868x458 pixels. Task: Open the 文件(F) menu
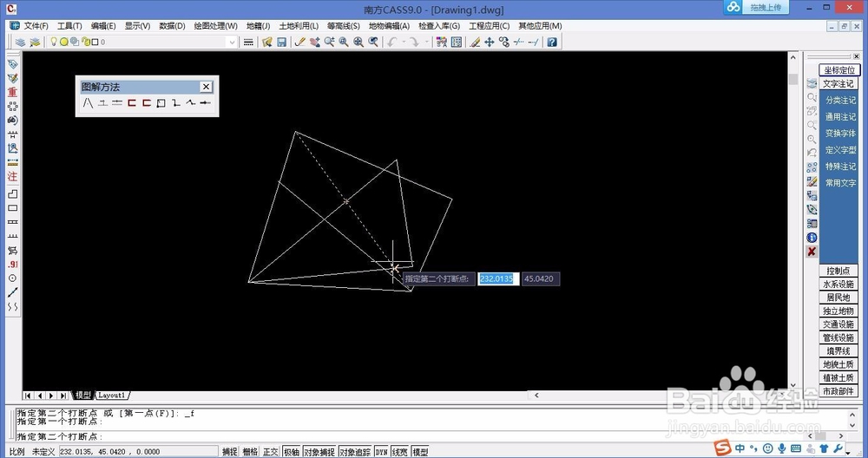click(x=36, y=26)
